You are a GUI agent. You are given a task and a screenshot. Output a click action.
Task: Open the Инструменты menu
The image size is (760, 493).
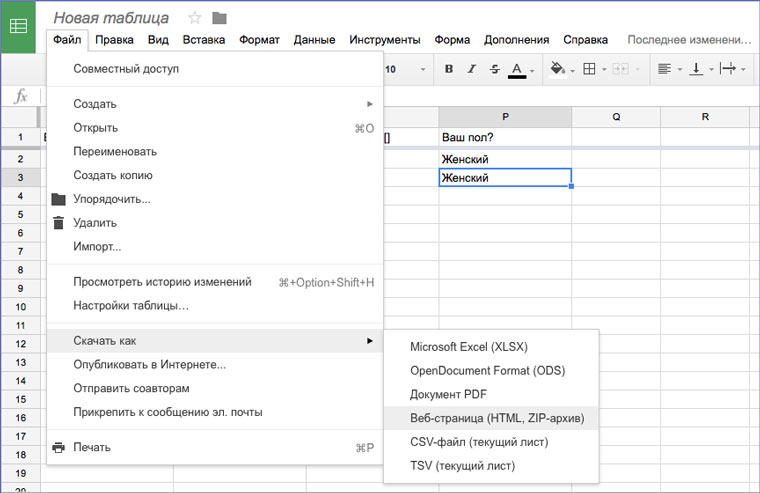[385, 40]
